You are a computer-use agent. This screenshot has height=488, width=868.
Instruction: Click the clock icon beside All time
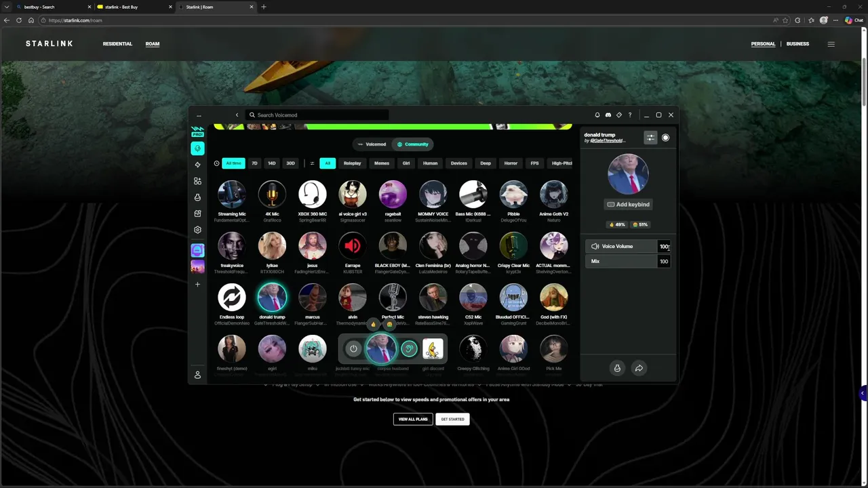tap(217, 163)
